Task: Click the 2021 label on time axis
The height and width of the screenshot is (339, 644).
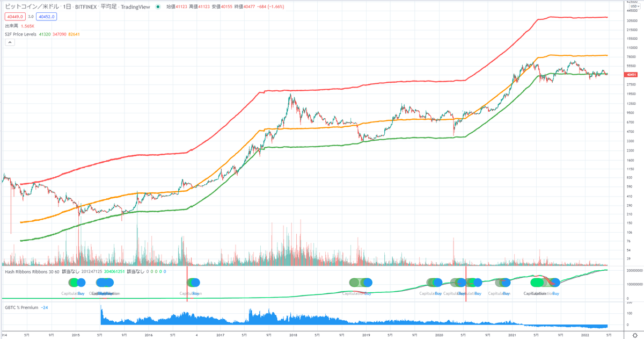Action: click(513, 335)
